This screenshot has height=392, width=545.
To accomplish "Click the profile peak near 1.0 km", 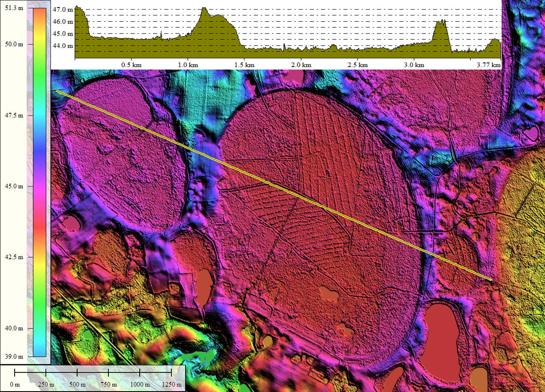I will point(204,9).
